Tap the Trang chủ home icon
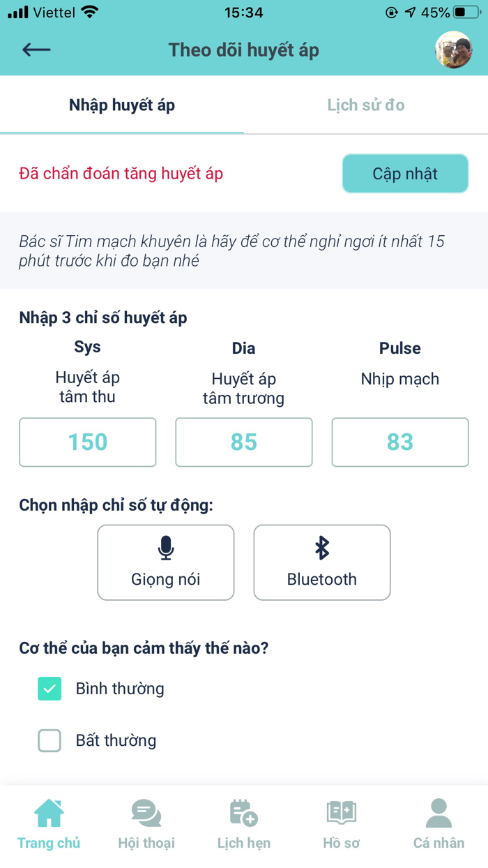Image resolution: width=488 pixels, height=868 pixels. [x=49, y=813]
